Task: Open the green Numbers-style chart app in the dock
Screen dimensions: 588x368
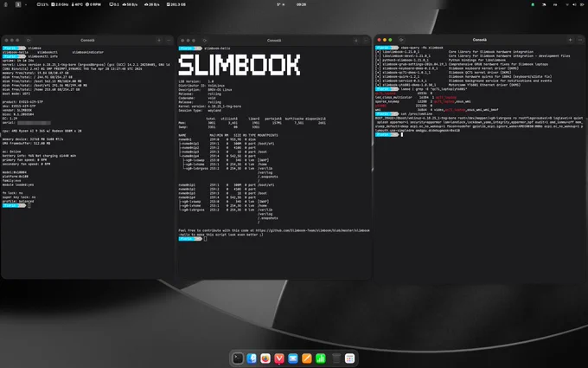Action: point(321,358)
